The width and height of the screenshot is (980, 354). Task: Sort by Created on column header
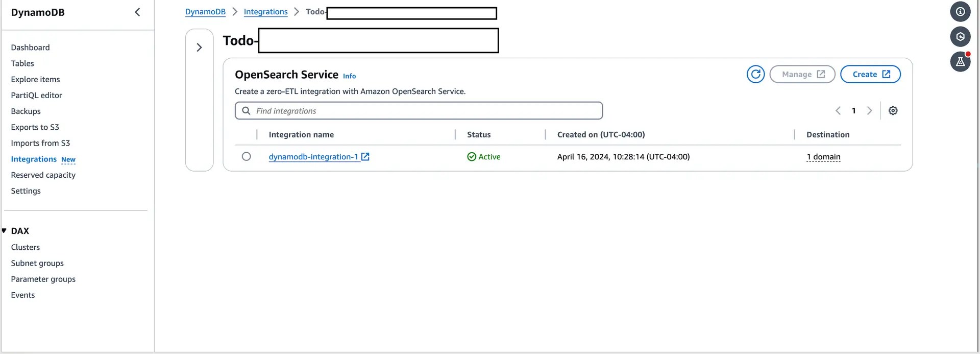pyautogui.click(x=601, y=134)
